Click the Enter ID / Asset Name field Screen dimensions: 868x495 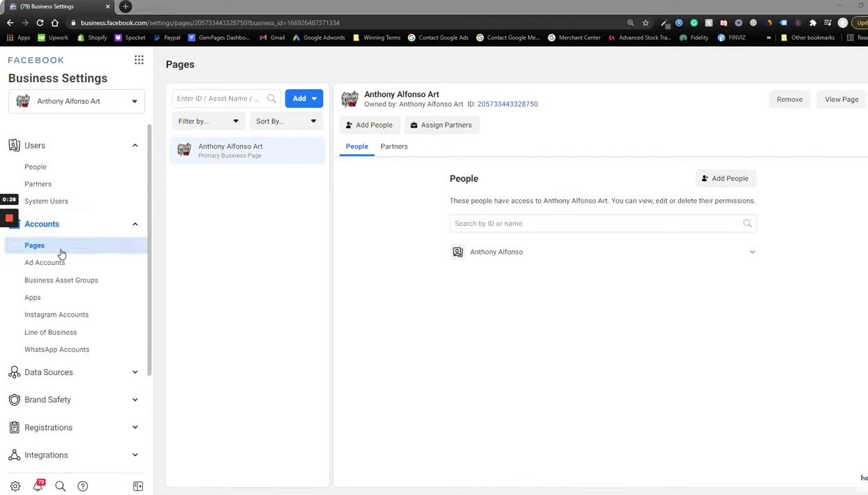(x=226, y=98)
